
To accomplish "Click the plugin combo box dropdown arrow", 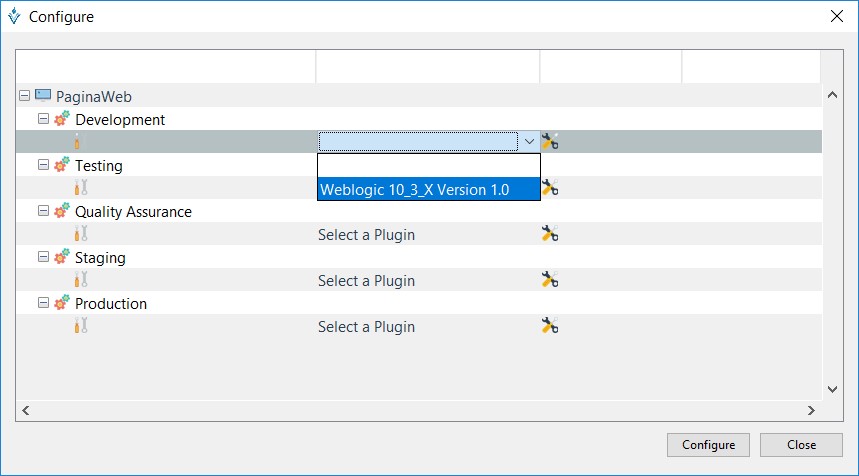I will pyautogui.click(x=529, y=141).
